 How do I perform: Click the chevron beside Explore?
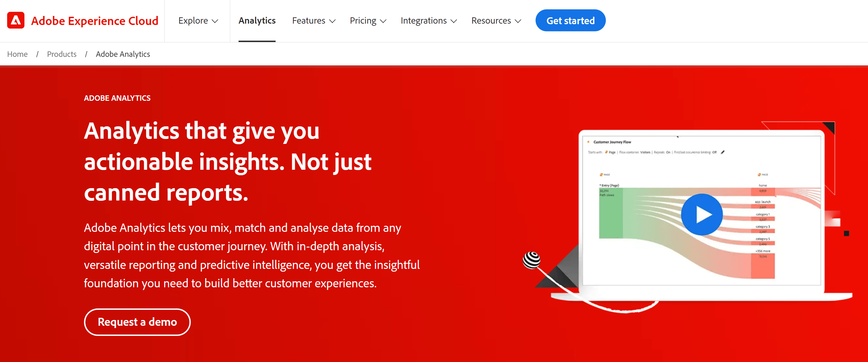point(215,21)
